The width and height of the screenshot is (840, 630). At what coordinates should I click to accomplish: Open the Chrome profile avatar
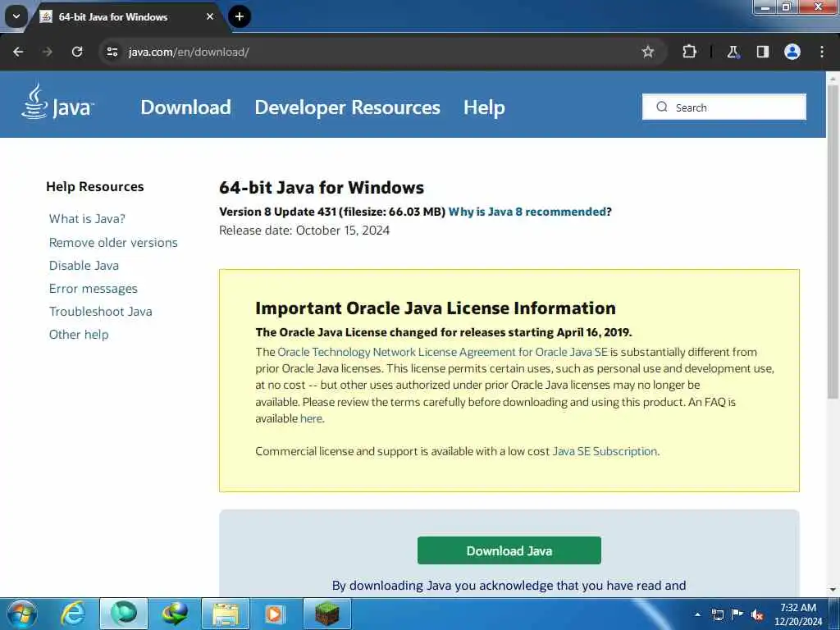792,52
